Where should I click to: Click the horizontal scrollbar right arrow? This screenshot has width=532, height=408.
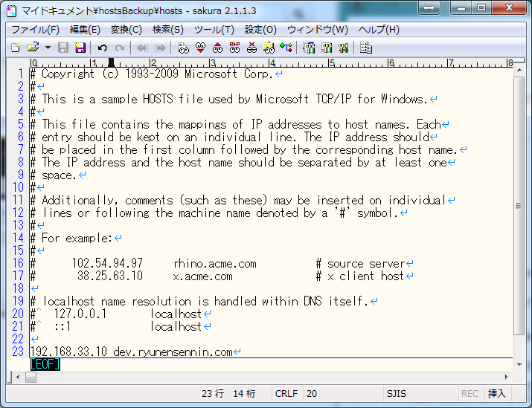507,377
